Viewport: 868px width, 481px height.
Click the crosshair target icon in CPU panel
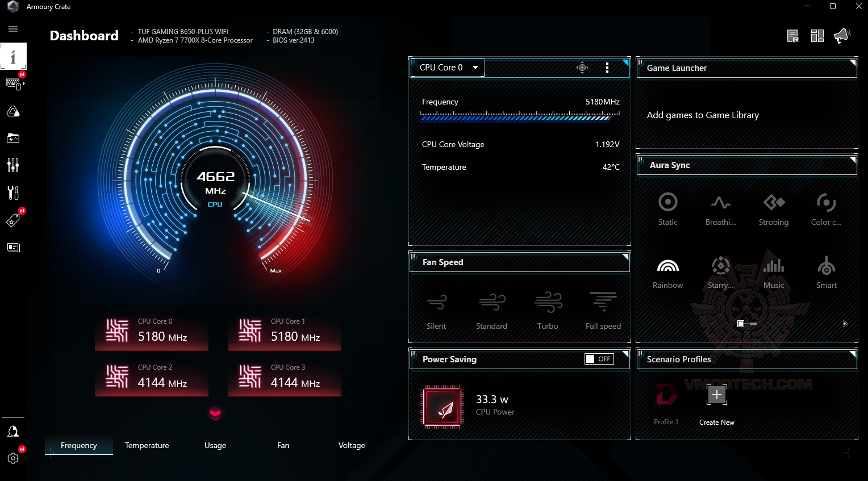click(x=582, y=68)
